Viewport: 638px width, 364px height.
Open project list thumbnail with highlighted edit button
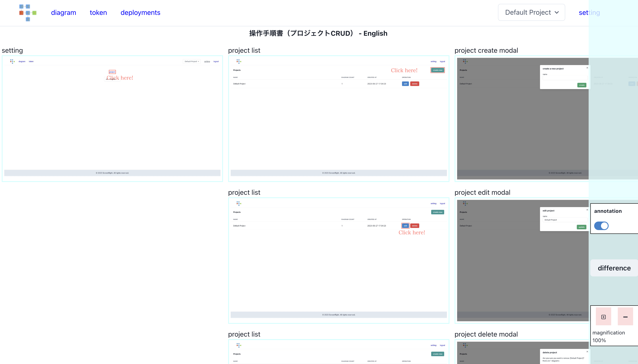(339, 260)
